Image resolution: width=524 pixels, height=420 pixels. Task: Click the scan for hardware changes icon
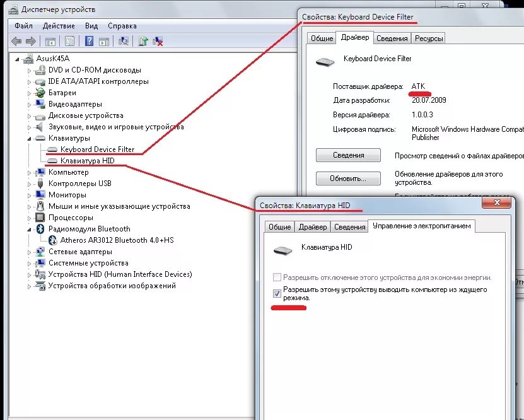[124, 41]
